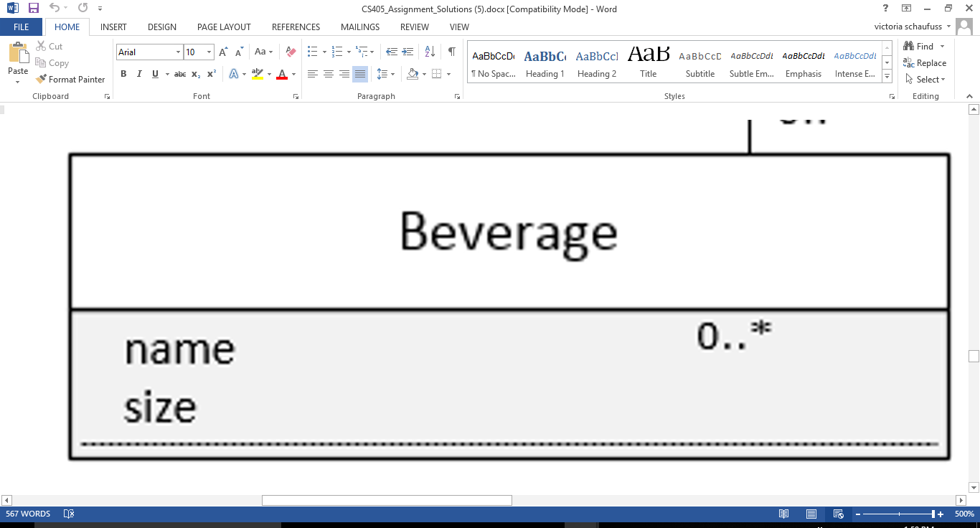
Task: Click the Copy button
Action: coord(52,63)
